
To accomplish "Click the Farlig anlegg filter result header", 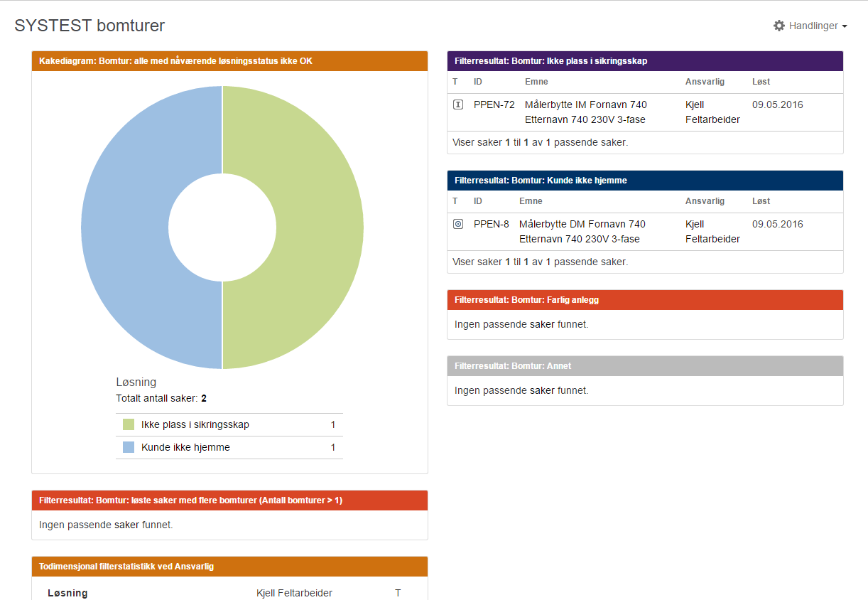I will tap(526, 300).
